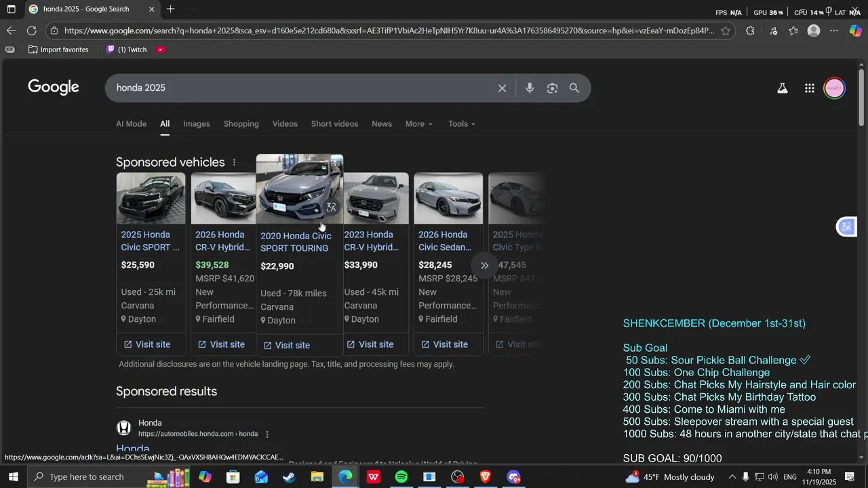Switch to Shopping tab

pos(241,124)
